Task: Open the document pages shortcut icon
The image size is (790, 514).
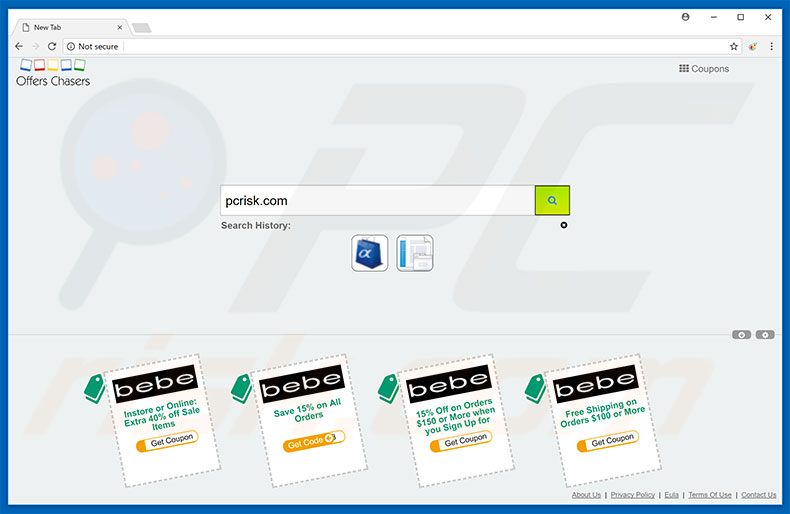Action: tap(415, 253)
